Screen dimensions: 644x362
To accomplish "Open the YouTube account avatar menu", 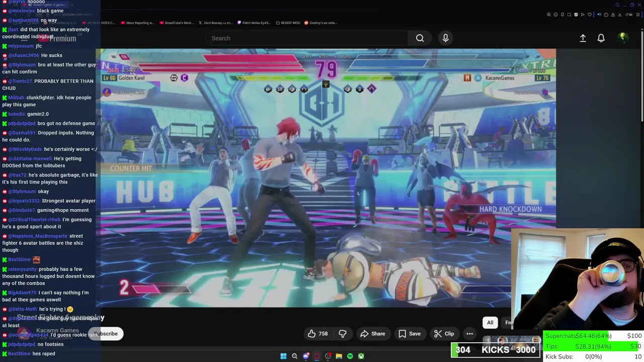I will (x=622, y=38).
